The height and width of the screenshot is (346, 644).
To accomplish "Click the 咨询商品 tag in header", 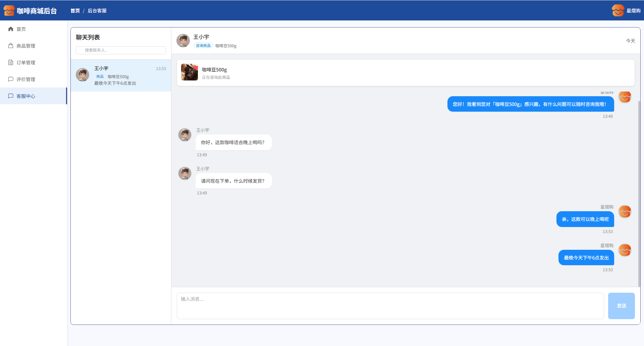I will coord(203,46).
